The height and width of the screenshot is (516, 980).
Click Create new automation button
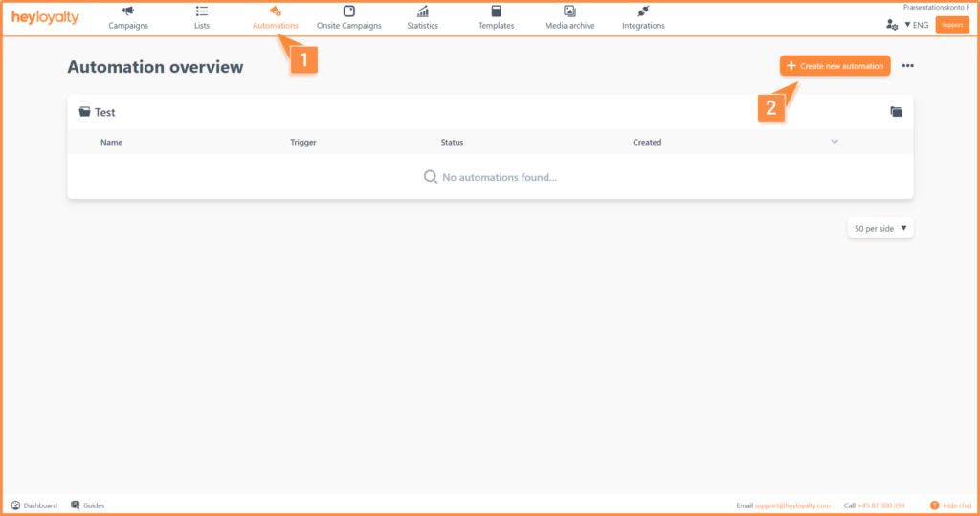[835, 66]
